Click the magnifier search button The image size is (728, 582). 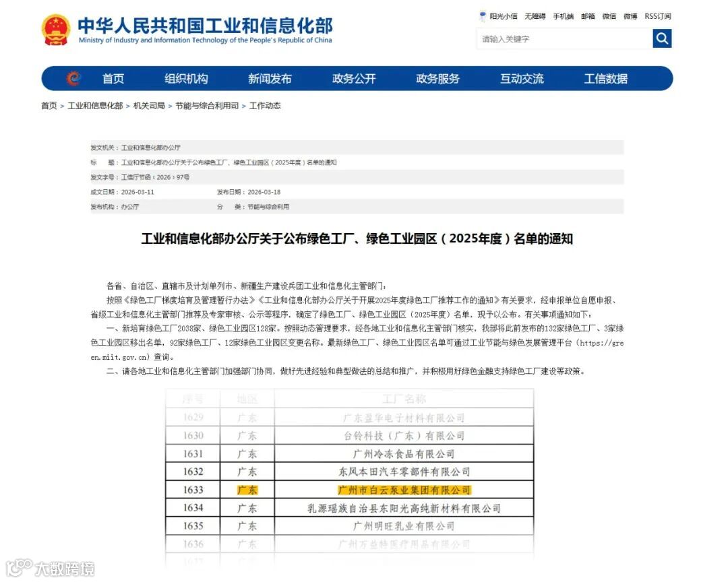point(662,38)
